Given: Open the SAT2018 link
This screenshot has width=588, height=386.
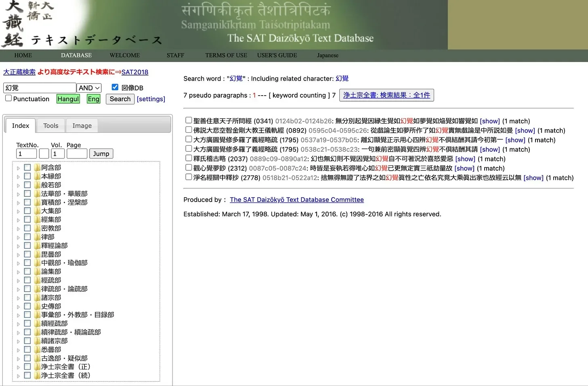Looking at the screenshot, I should 134,72.
